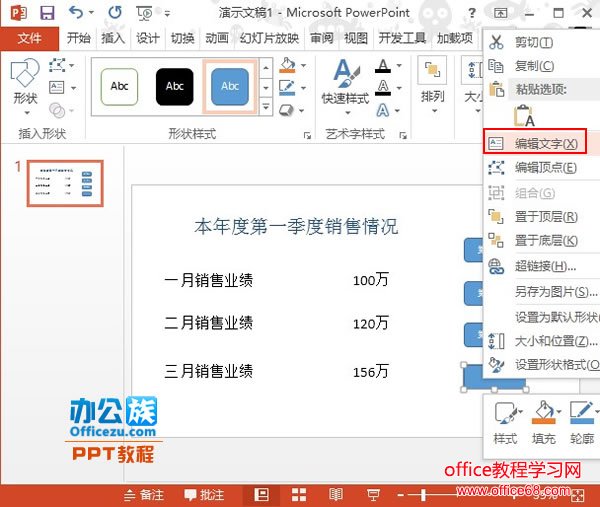Select black filled Abc shape style

click(x=174, y=86)
